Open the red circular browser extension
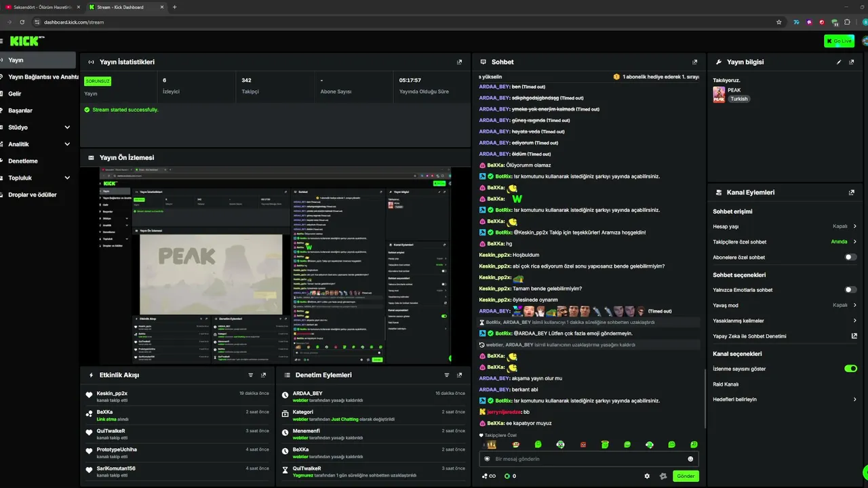This screenshot has width=868, height=488. pyautogui.click(x=822, y=22)
